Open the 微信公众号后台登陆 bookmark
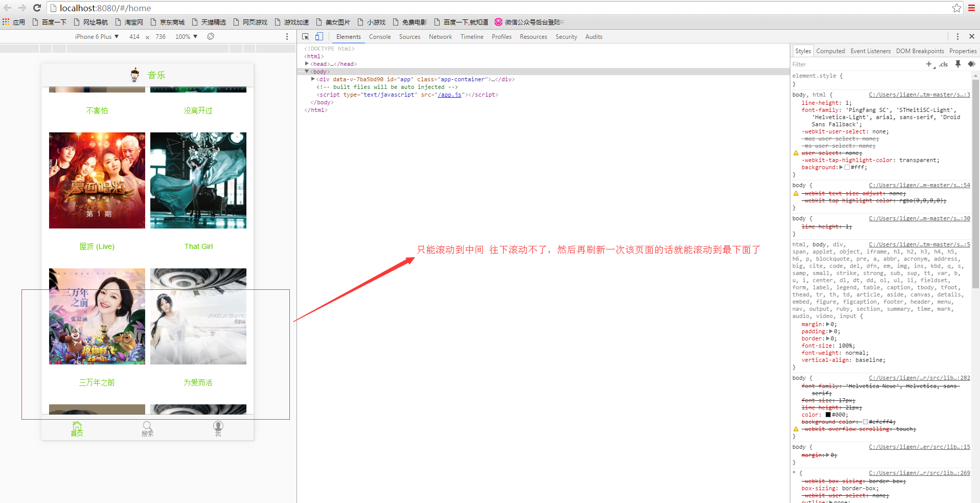The width and height of the screenshot is (980, 503). tap(529, 22)
